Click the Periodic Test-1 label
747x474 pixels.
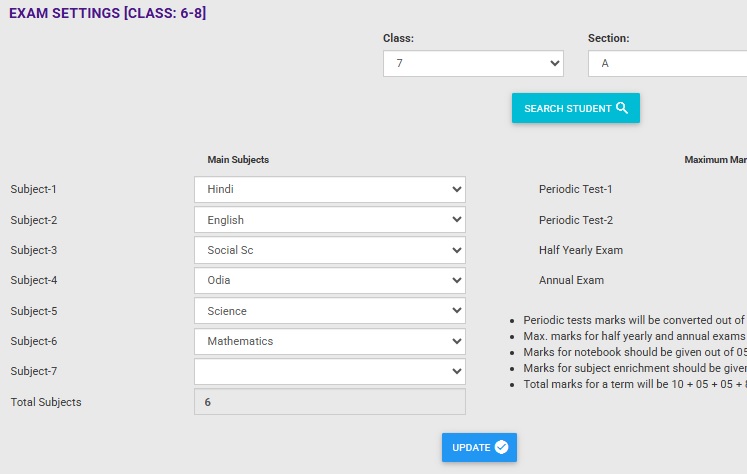tap(575, 189)
